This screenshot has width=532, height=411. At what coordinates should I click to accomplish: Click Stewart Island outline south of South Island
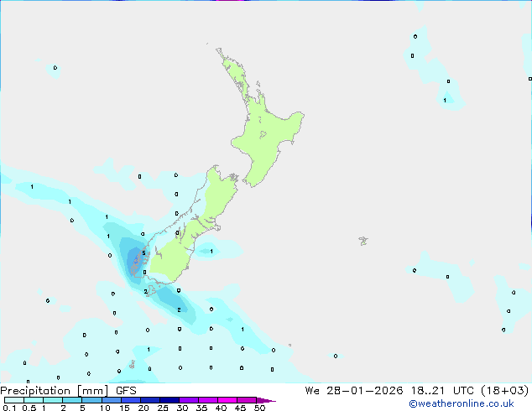coord(151,291)
